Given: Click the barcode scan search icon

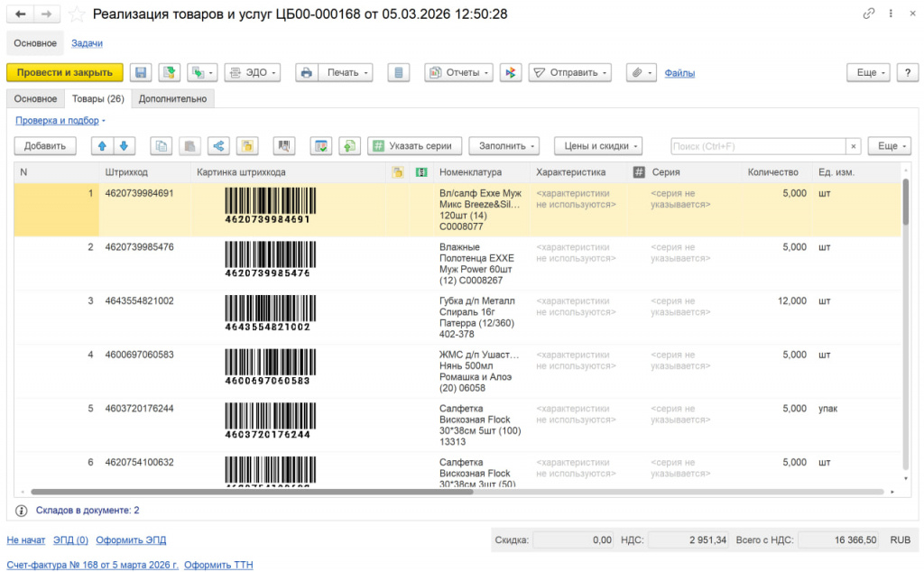Looking at the screenshot, I should click(286, 146).
